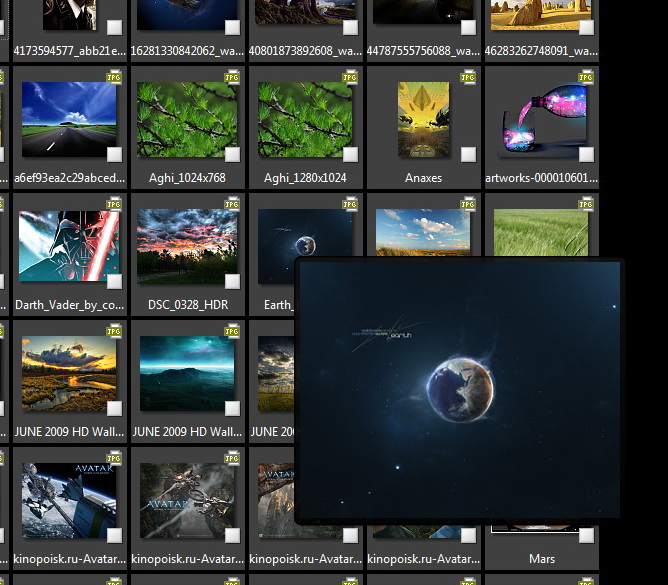The image size is (668, 585).
Task: Open the blue sky road thumbnail
Action: click(x=69, y=119)
